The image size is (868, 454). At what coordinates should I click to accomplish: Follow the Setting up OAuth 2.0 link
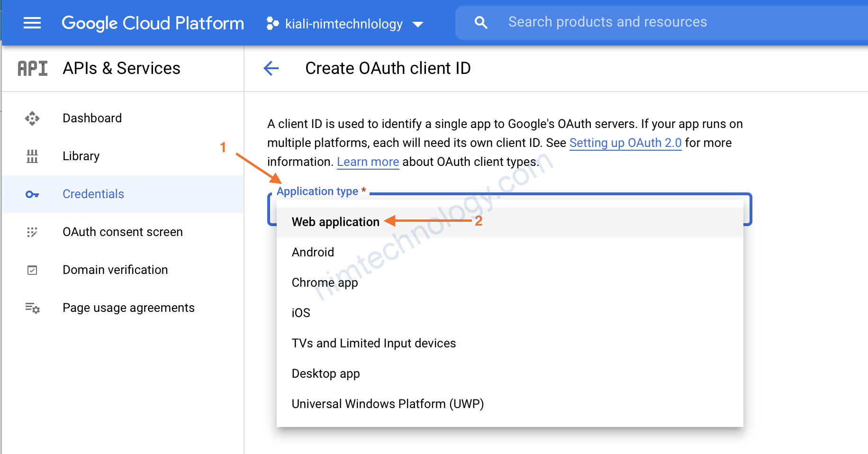point(625,143)
